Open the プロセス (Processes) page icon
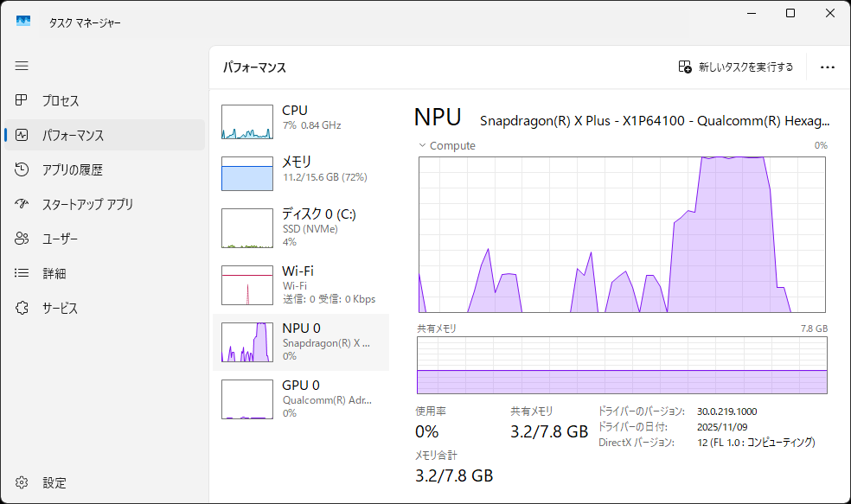The height and width of the screenshot is (504, 851). pos(21,100)
